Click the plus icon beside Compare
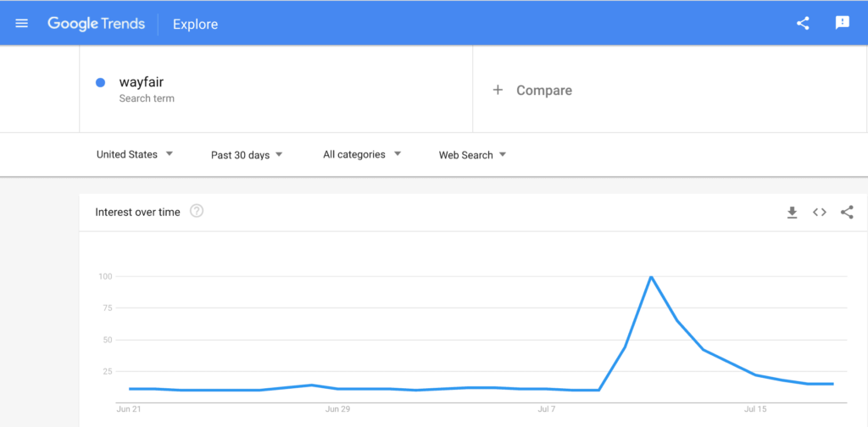Image resolution: width=868 pixels, height=427 pixels. 498,90
